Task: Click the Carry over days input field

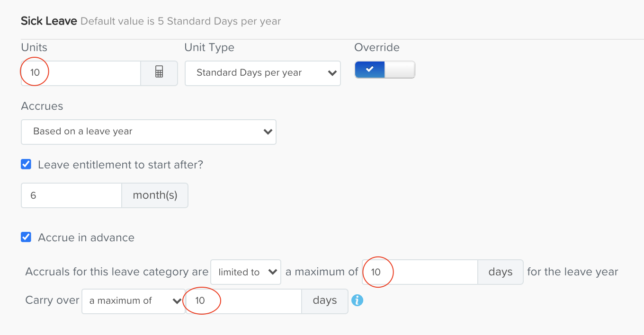Action: click(243, 301)
